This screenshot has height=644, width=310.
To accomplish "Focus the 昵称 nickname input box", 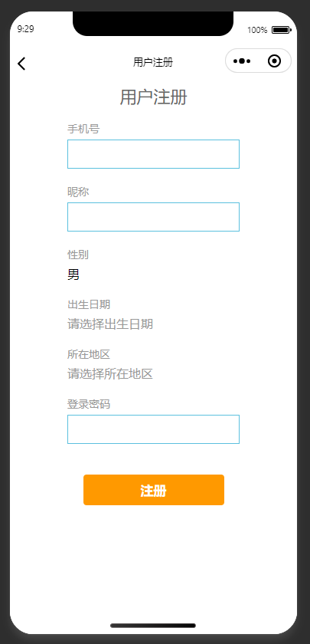I will 153,217.
